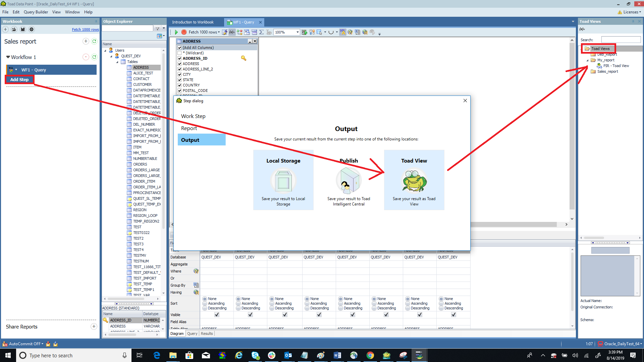This screenshot has height=362, width=644.
Task: Uncheck the POSTAL_CODE column checkbox
Action: 179,90
